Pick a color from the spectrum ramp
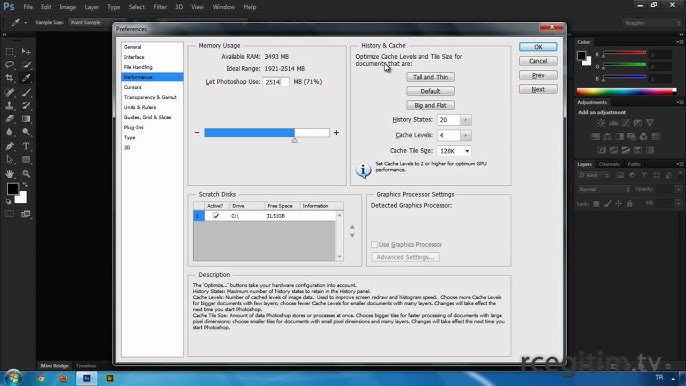The image size is (686, 386). coord(626,91)
